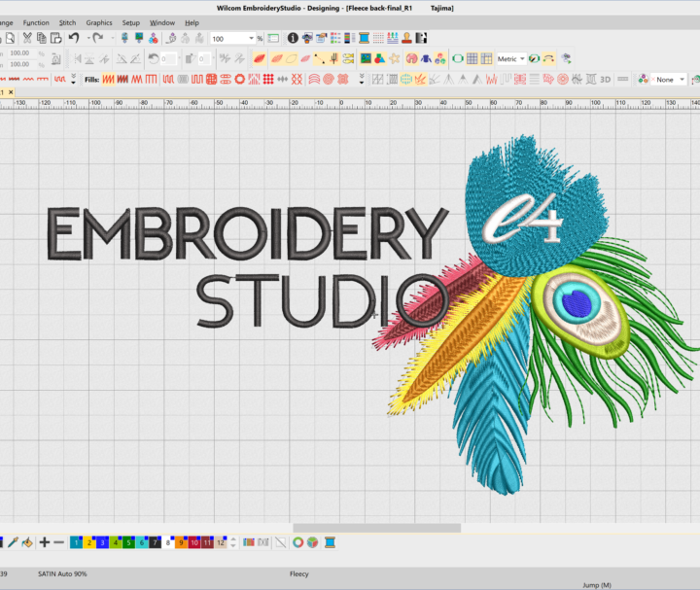This screenshot has width=700, height=590.
Task: Expand the Metric measurement units dropdown
Action: click(x=522, y=58)
